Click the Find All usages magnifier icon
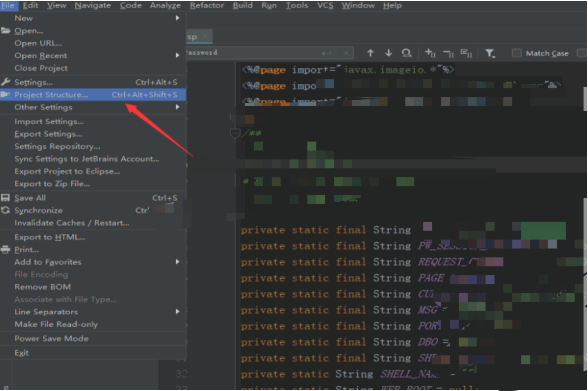588x391 pixels. [x=406, y=53]
